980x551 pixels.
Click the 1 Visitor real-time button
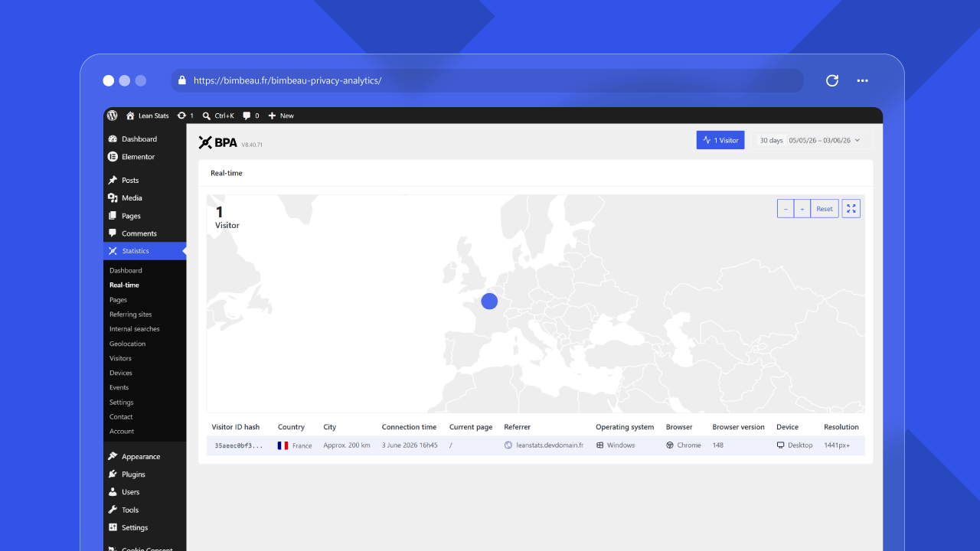[x=720, y=140]
